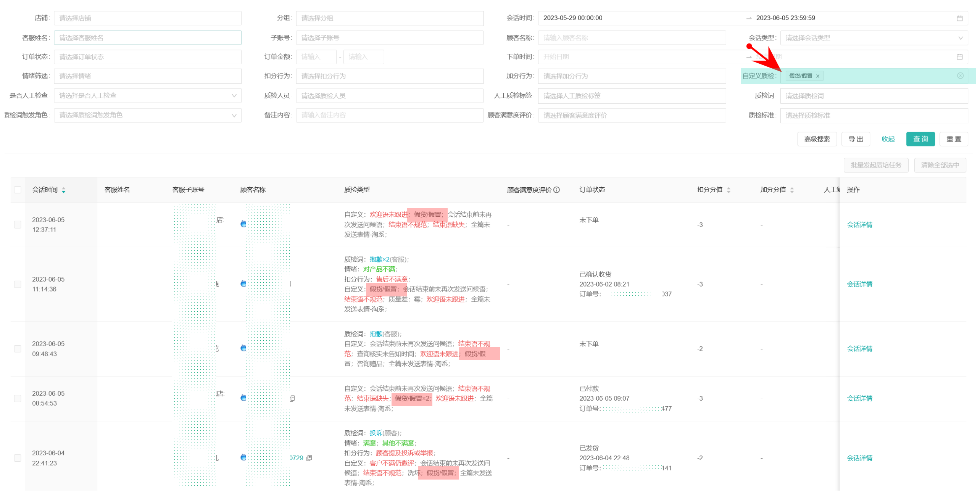Screen dimensions: 980x491
Task: Open the 客服姓名 selector
Action: click(x=148, y=38)
